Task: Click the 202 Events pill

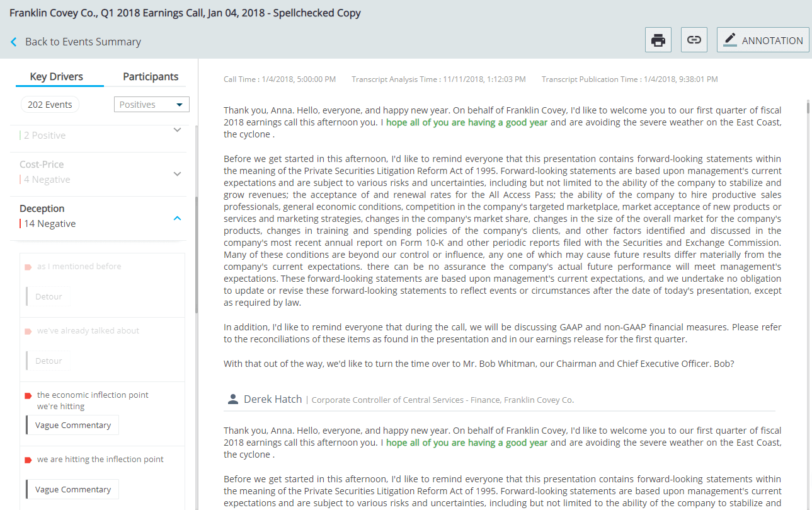Action: tap(50, 105)
